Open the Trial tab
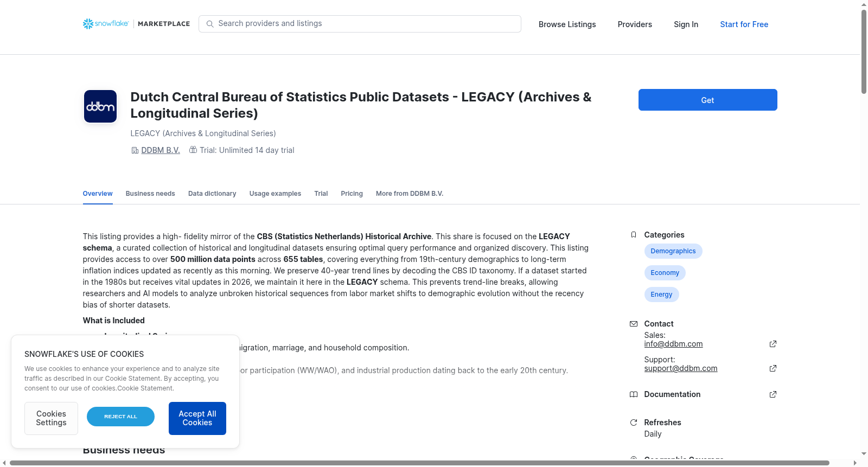This screenshot has width=868, height=467. (x=321, y=194)
